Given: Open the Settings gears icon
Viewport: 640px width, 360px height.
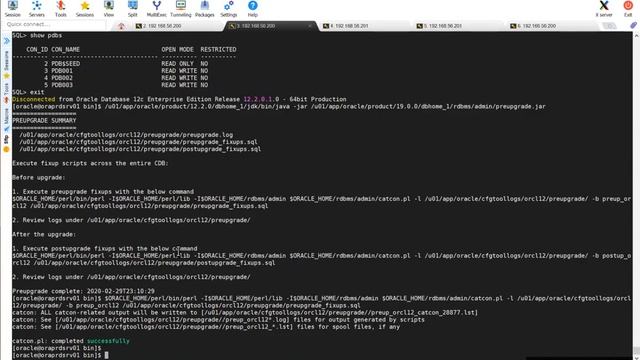Looking at the screenshot, I should [229, 9].
